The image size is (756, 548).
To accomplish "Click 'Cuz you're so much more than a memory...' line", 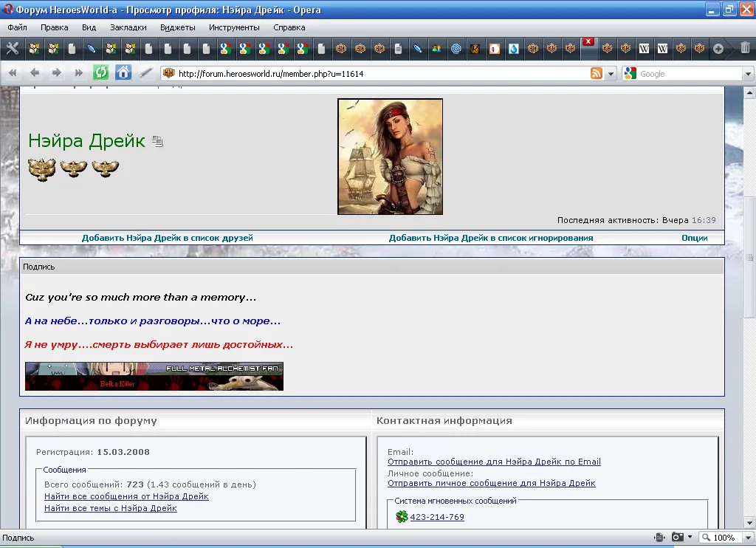I will point(141,297).
